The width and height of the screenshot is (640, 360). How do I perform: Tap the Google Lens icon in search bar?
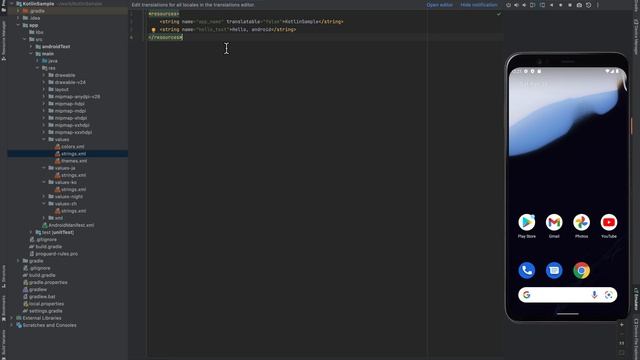[x=609, y=295]
